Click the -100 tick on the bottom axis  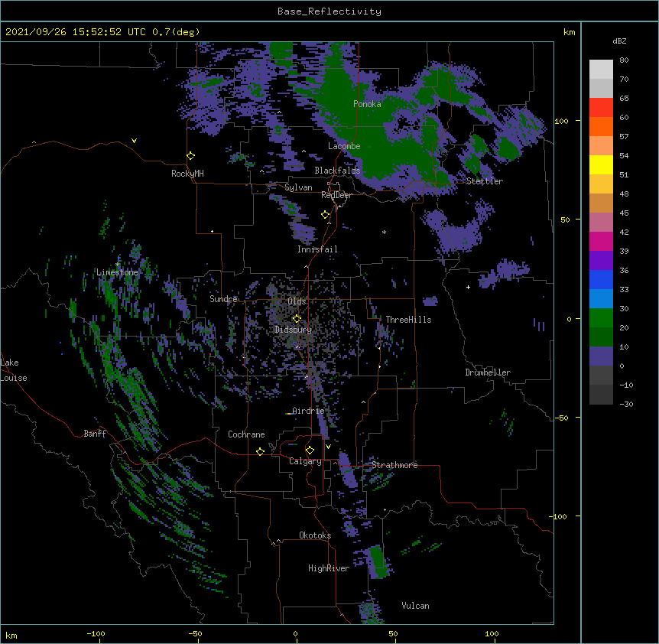[96, 633]
